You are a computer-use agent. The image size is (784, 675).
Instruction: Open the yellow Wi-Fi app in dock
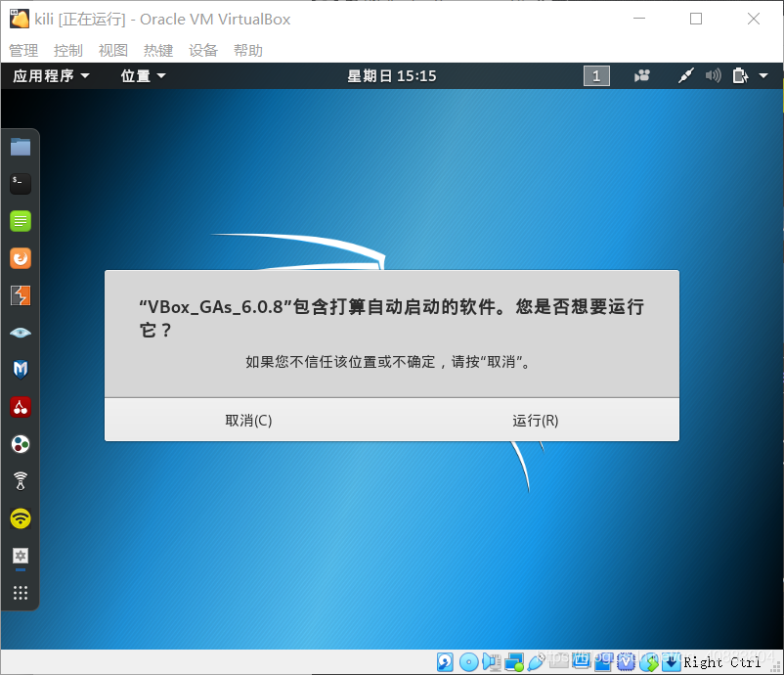pyautogui.click(x=21, y=518)
